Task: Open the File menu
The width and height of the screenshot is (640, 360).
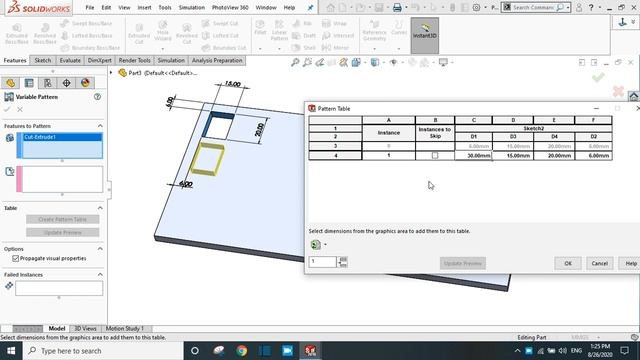Action: tap(90, 7)
